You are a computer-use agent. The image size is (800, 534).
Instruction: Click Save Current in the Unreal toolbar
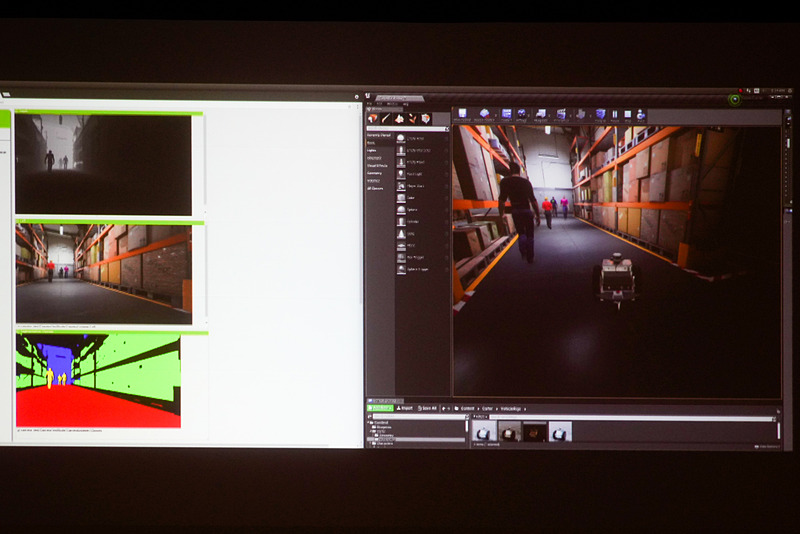[x=462, y=114]
